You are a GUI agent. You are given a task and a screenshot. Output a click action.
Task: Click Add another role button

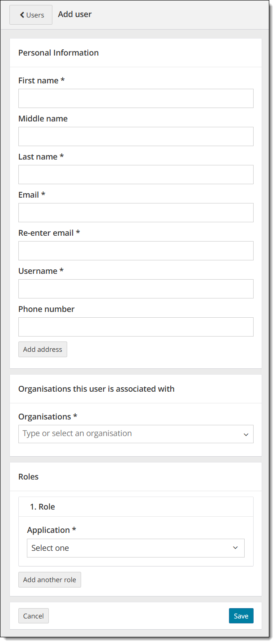click(50, 579)
